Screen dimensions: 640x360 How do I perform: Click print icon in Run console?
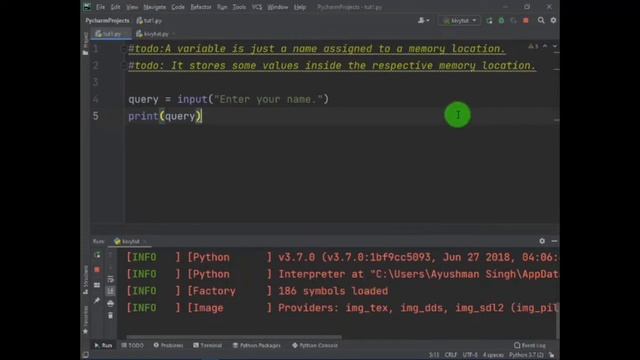111,304
